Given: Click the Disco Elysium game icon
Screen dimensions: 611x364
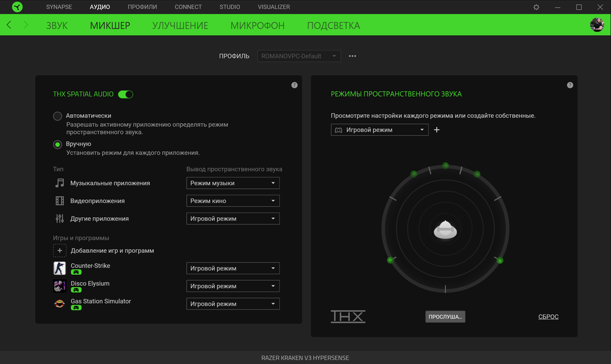Looking at the screenshot, I should point(60,286).
